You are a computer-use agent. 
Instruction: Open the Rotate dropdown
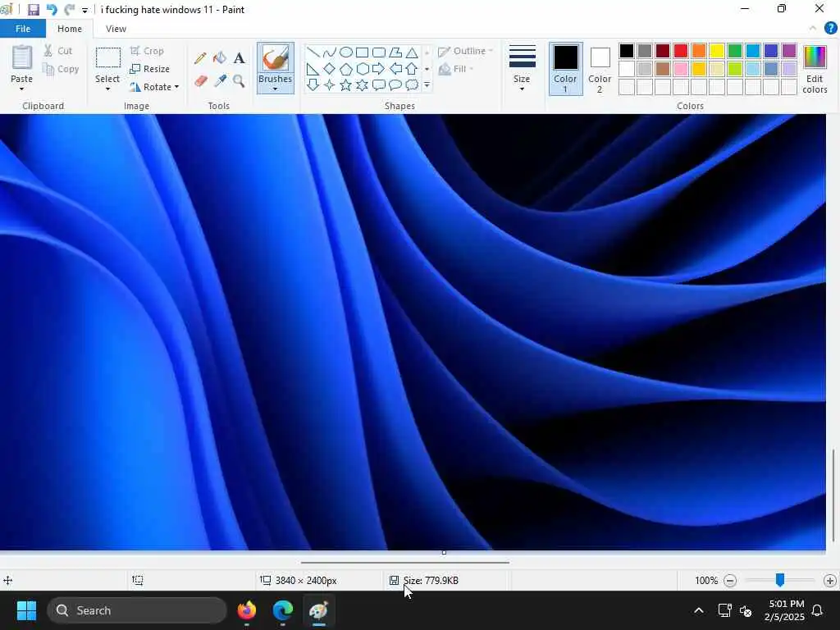tap(154, 87)
